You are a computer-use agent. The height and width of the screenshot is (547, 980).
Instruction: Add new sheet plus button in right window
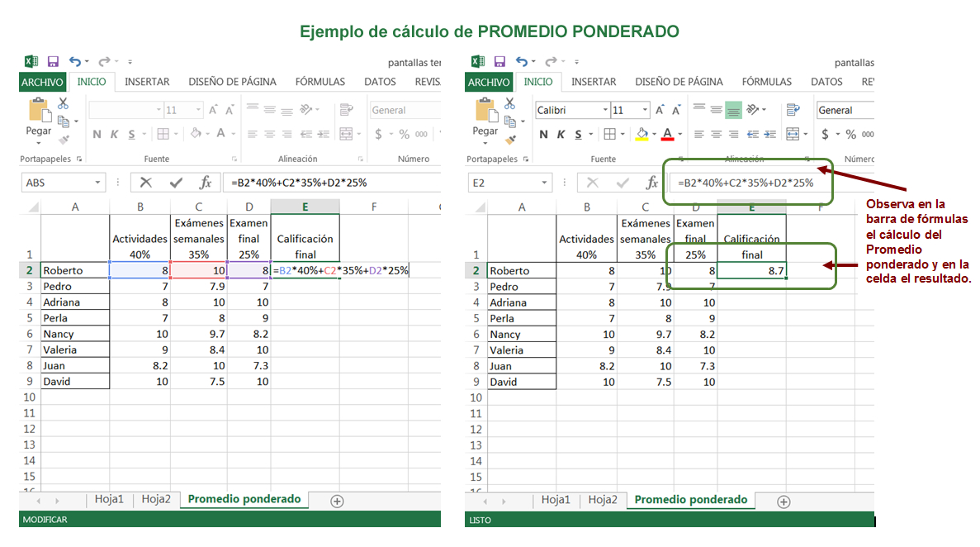784,502
